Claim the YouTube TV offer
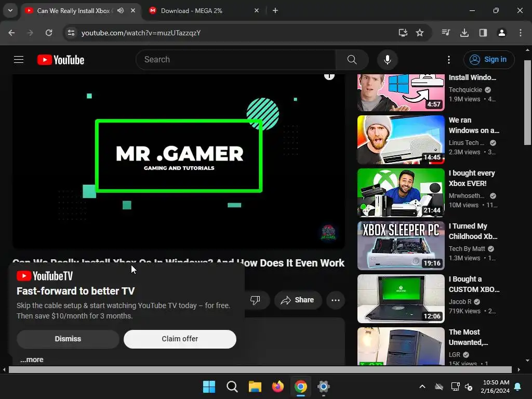Viewport: 532px width, 399px height. (x=180, y=339)
